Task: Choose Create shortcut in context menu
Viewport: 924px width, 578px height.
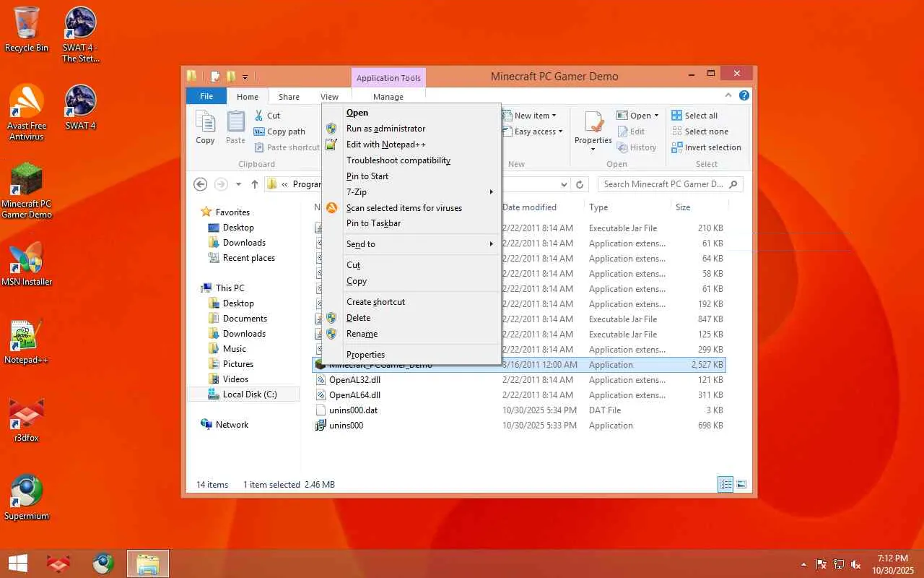Action: pyautogui.click(x=411, y=302)
